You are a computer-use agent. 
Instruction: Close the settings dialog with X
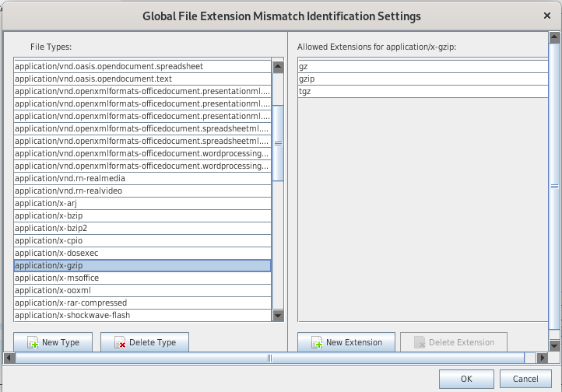point(546,16)
